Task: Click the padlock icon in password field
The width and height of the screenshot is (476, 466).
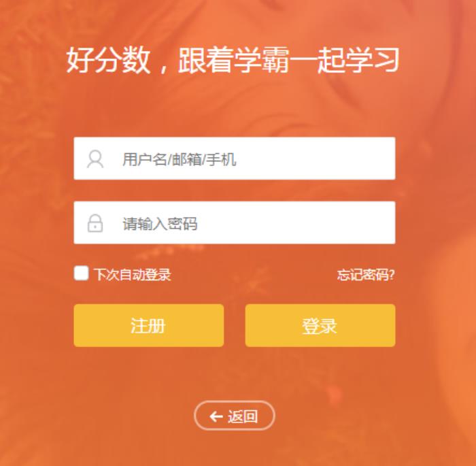Action: click(95, 223)
